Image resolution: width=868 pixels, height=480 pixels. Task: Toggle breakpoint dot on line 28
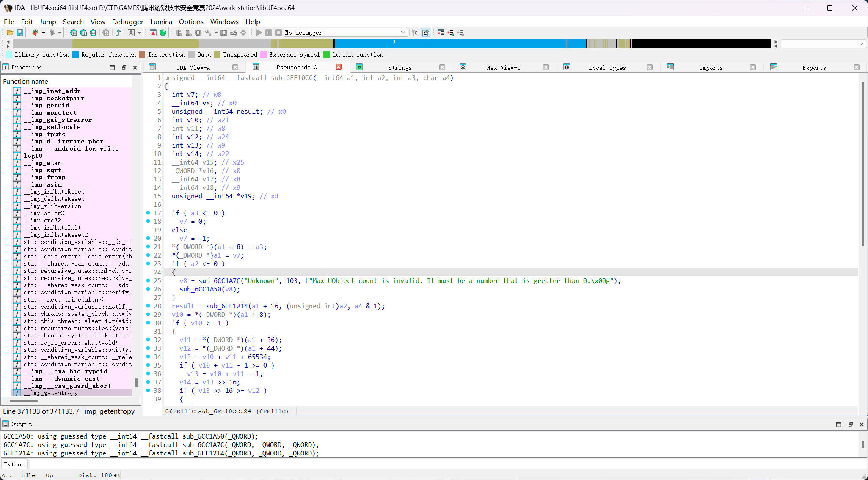pyautogui.click(x=148, y=306)
